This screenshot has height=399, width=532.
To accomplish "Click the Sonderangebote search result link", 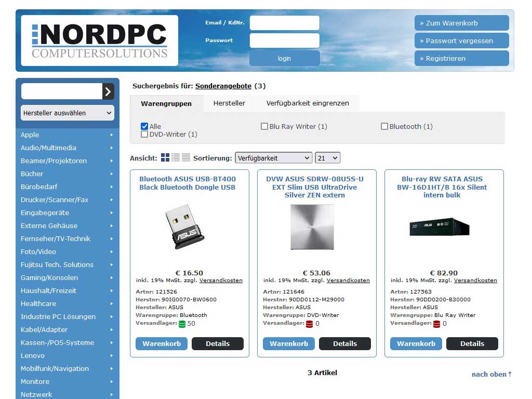I will (x=223, y=86).
